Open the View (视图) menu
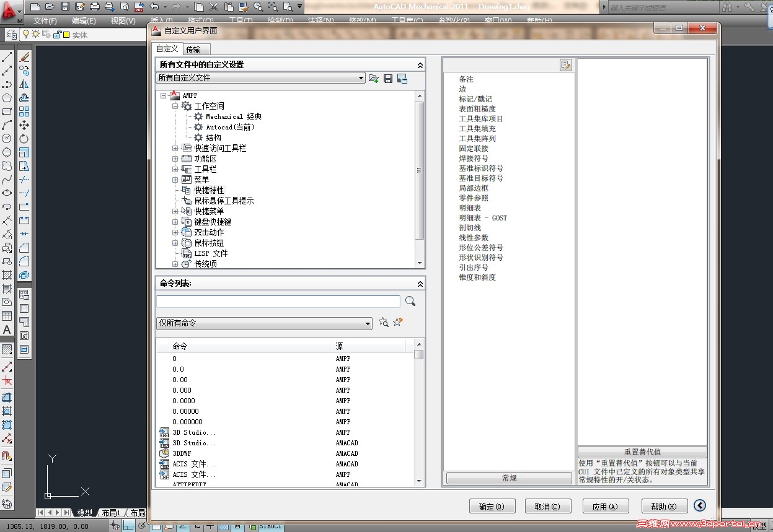Image resolution: width=773 pixels, height=532 pixels. [123, 21]
